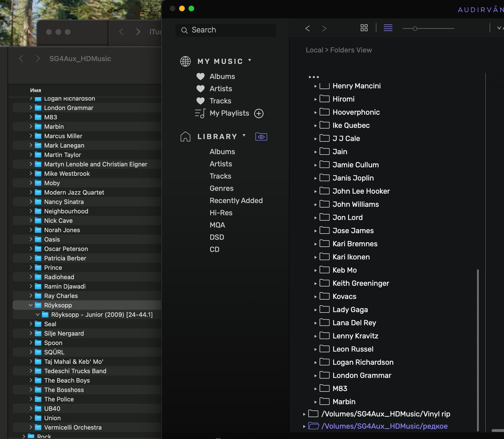This screenshot has height=439, width=504.
Task: Select the Kari Bremnes folder
Action: (x=355, y=244)
